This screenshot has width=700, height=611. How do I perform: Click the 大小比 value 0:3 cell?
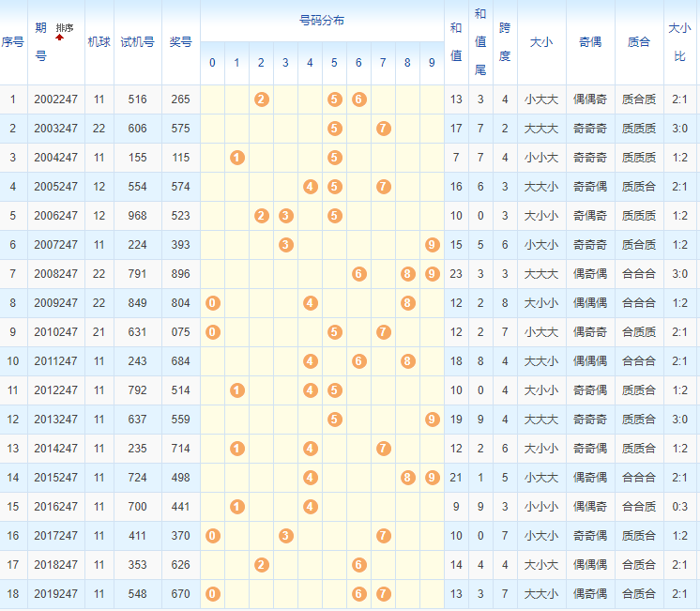(x=681, y=507)
